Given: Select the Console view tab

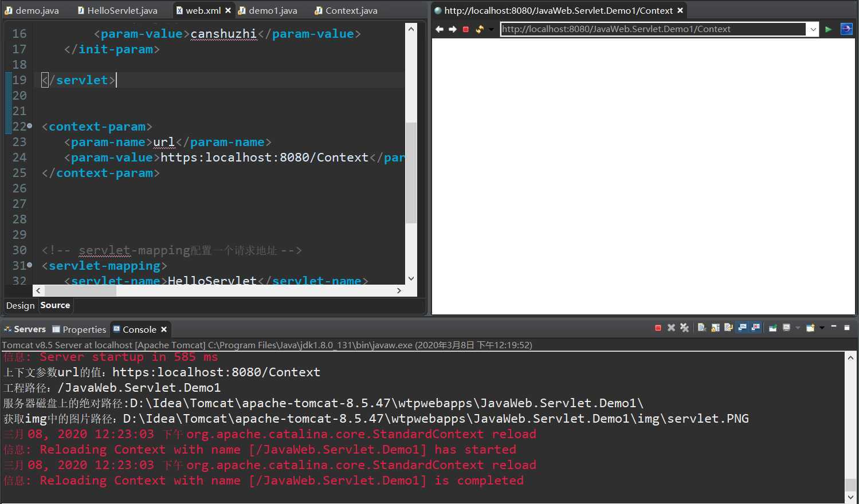Looking at the screenshot, I should point(135,329).
